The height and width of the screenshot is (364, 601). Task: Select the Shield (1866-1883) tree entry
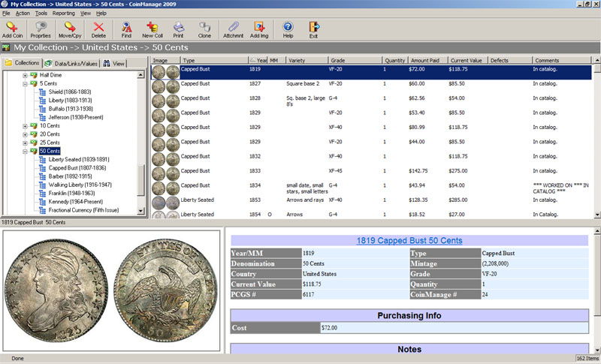(x=70, y=92)
